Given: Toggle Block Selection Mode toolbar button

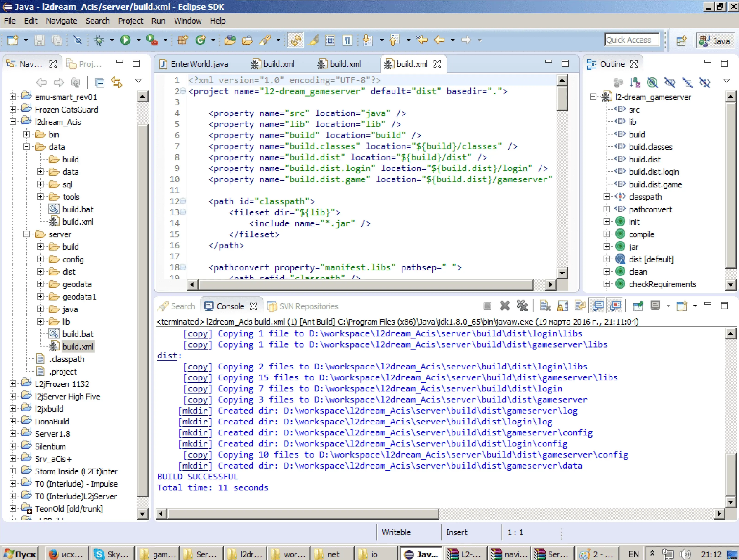Looking at the screenshot, I should point(330,40).
